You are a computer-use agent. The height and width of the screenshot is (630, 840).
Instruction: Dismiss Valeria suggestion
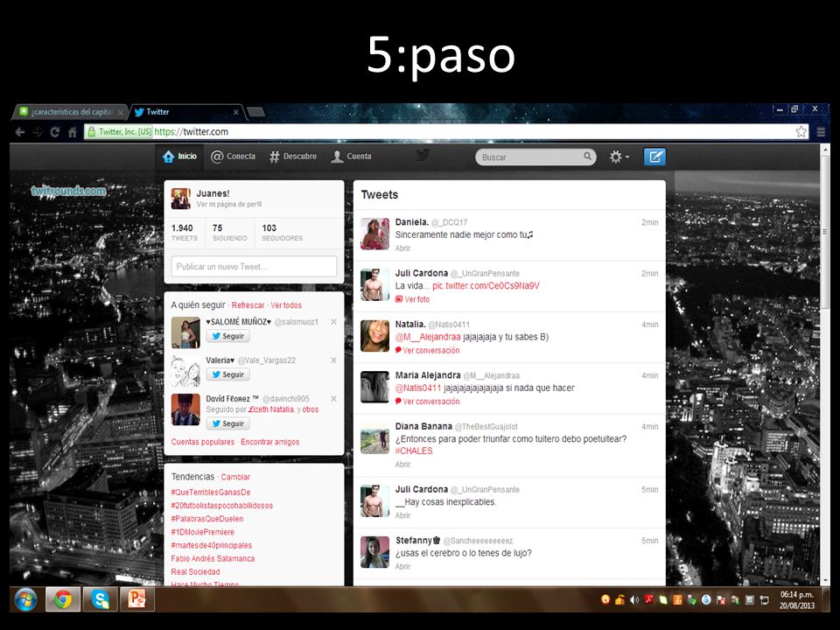click(x=333, y=360)
